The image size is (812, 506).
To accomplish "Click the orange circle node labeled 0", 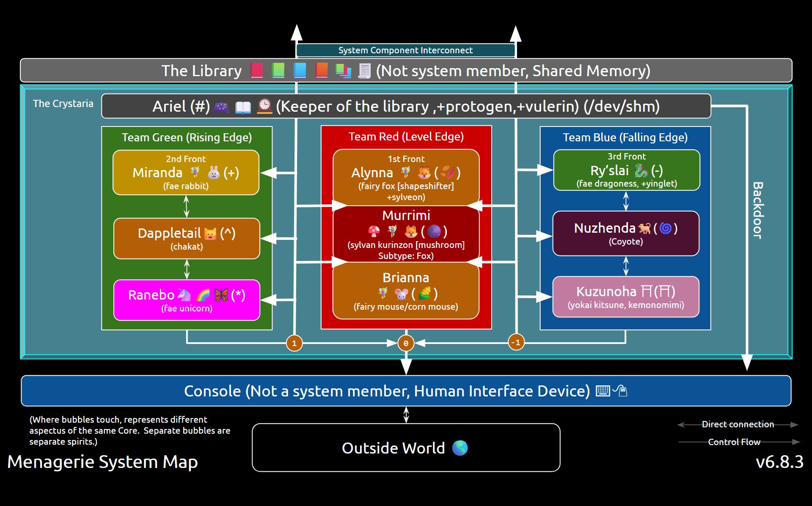I will tap(406, 343).
